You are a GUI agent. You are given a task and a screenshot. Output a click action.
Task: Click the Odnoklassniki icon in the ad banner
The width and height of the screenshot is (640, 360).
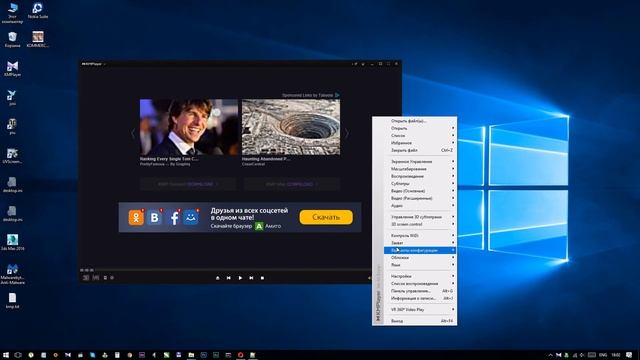pos(136,217)
